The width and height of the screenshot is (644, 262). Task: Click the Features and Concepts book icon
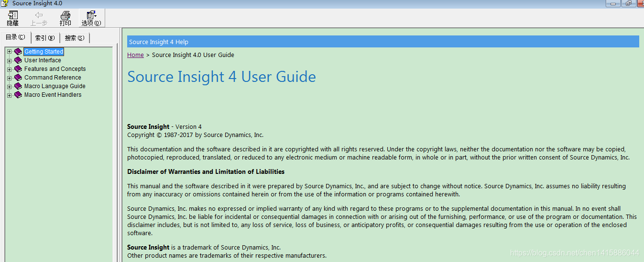tap(18, 68)
